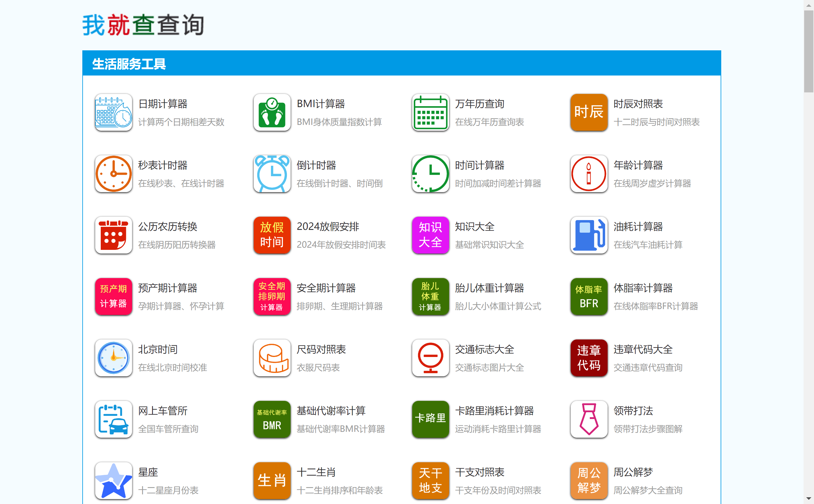
Task: Go to 万年历查询 title link
Action: coord(479,104)
